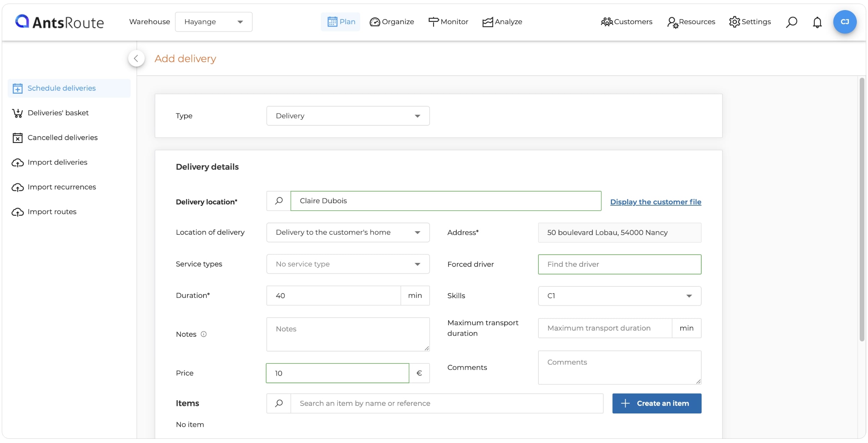The width and height of the screenshot is (868, 443).
Task: Click the euro currency unit
Action: tap(419, 373)
